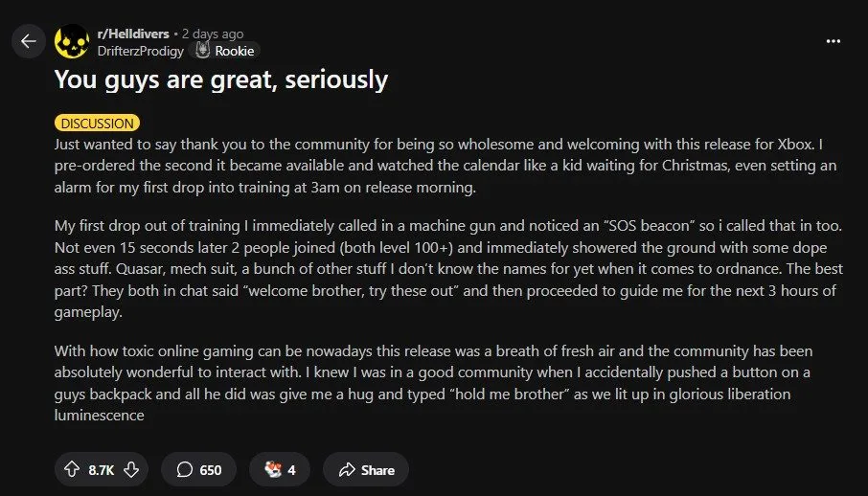This screenshot has width=868, height=496.
Task: Visit DrifterzProdigy's user profile
Action: pos(141,51)
